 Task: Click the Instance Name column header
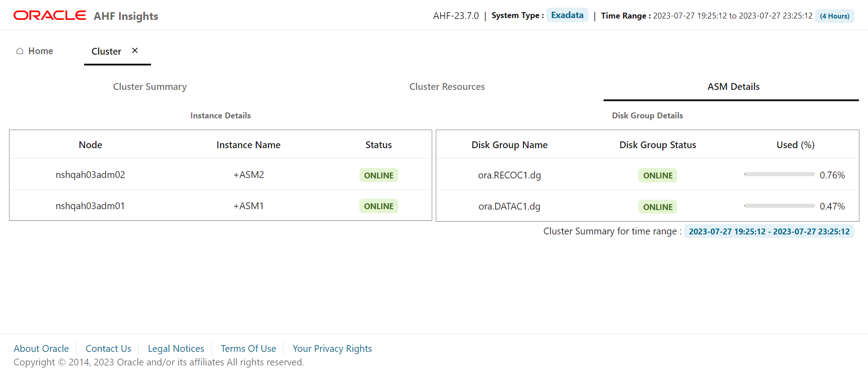point(249,145)
